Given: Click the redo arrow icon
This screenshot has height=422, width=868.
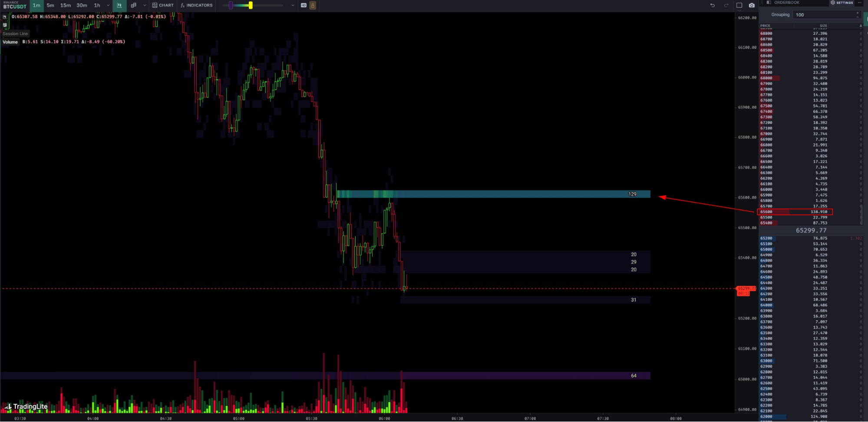Looking at the screenshot, I should click(726, 5).
